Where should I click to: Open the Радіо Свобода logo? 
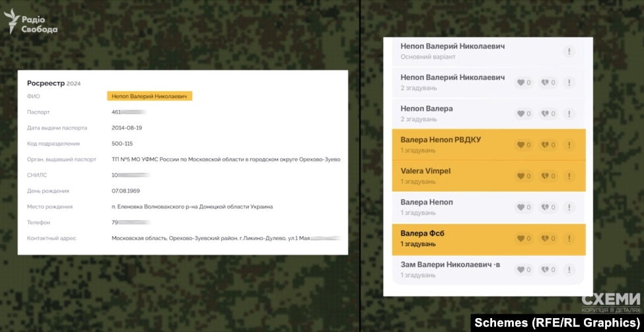pos(31,24)
